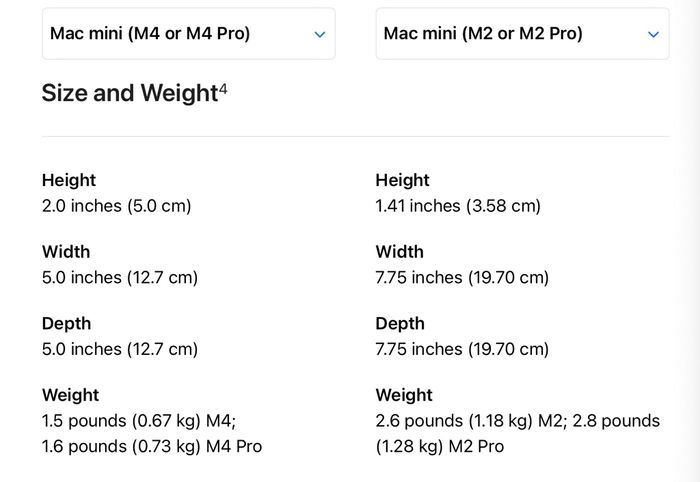Select the M4 Height label

coord(69,180)
